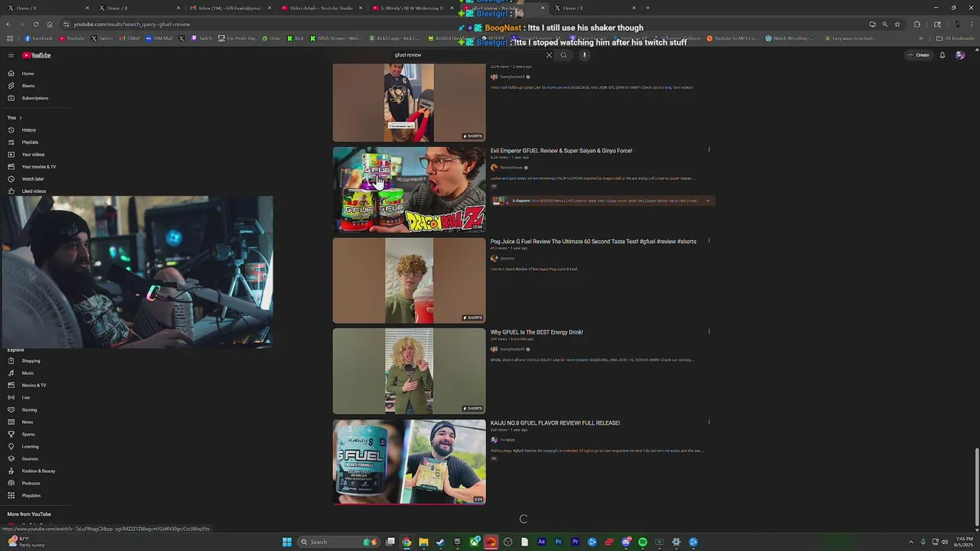
Task: Open Shorts in the YouTube sidebar
Action: tap(28, 86)
